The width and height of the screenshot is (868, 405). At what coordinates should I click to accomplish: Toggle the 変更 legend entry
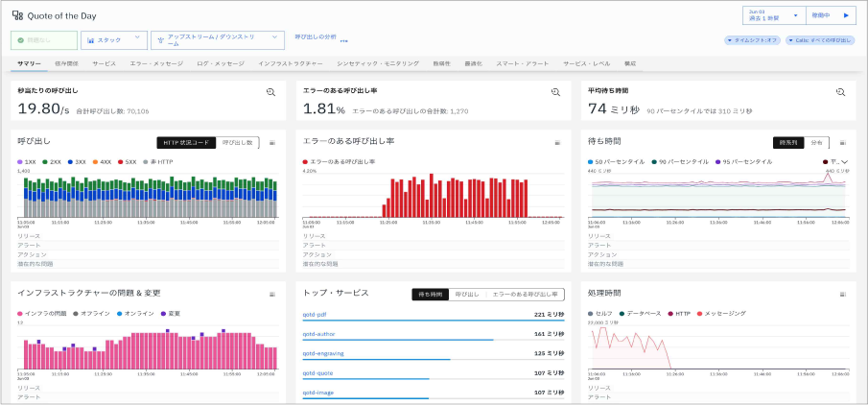[171, 314]
